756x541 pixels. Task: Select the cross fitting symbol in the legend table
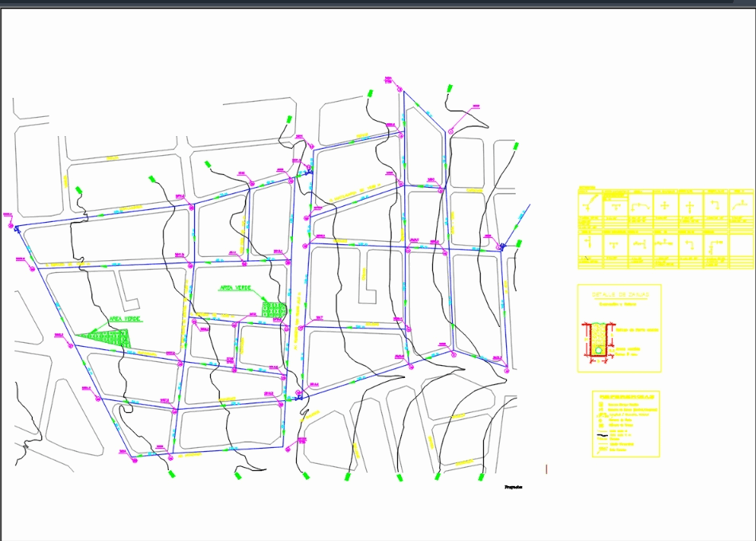point(666,205)
